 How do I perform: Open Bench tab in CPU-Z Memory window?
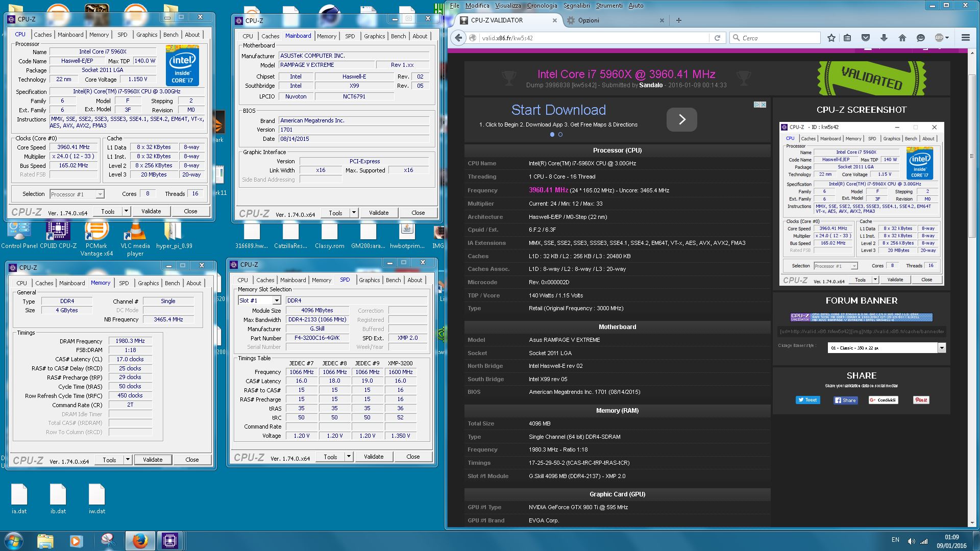click(172, 283)
